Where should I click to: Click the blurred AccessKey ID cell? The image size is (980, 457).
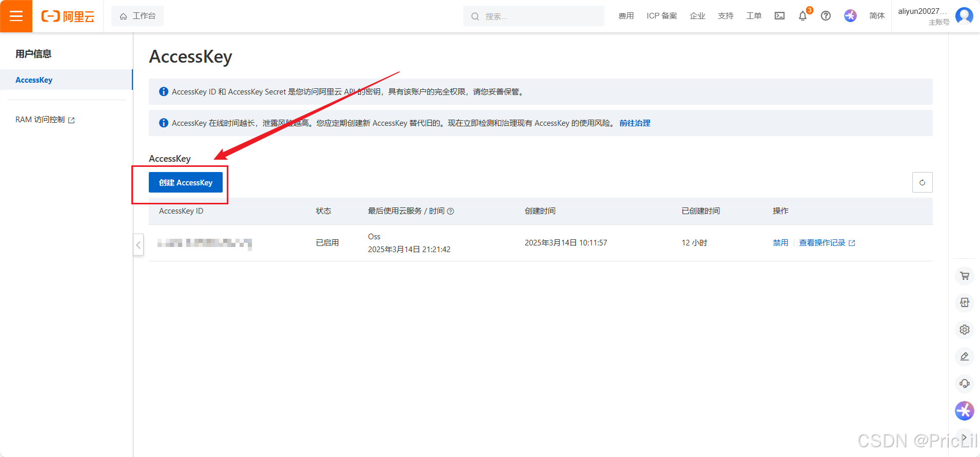point(204,243)
